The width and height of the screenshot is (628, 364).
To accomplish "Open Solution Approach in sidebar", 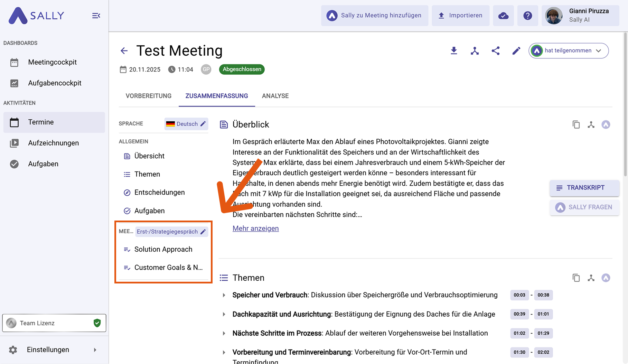I will coord(163,249).
